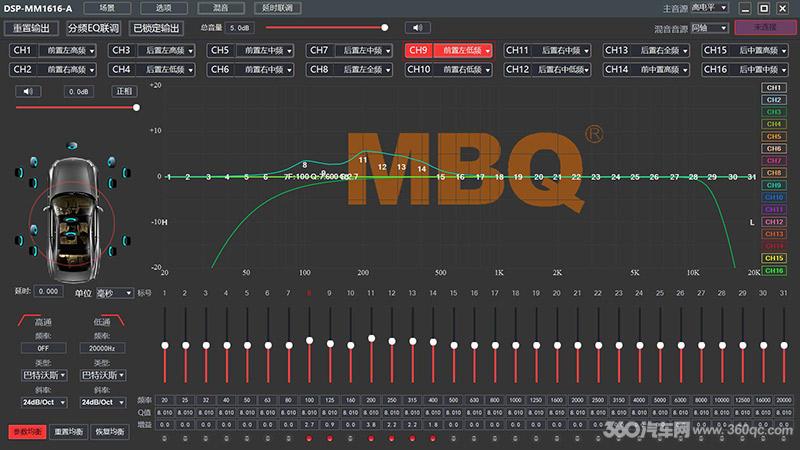Screen dimensions: 800x450
Task: Toggle the bypass dot under EQ band 8
Action: point(309,438)
